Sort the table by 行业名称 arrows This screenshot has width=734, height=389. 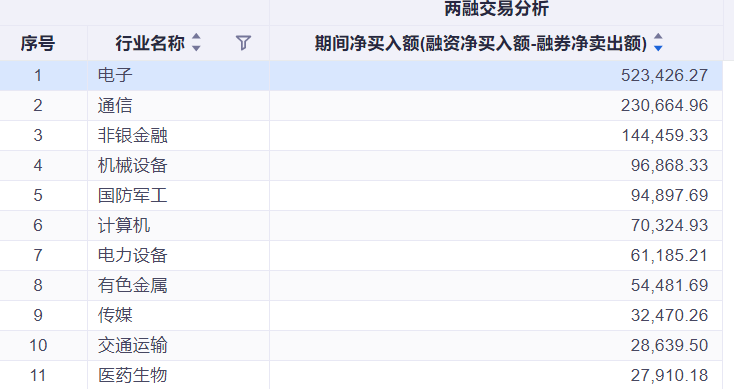[197, 43]
